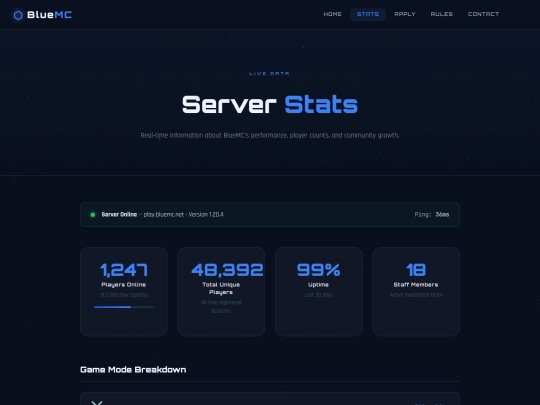
Task: Click the real-time information description text
Action: 270,135
